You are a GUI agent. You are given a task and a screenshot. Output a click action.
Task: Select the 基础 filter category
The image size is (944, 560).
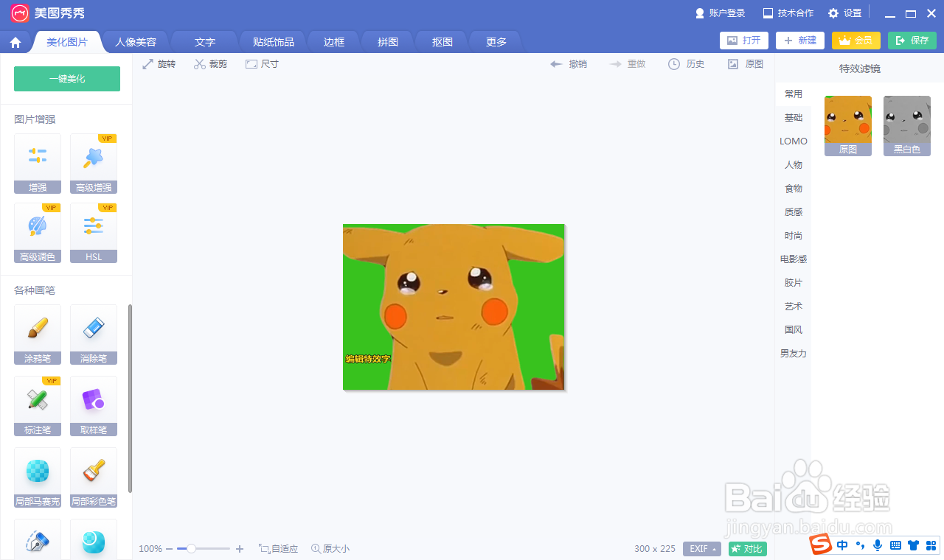tap(794, 118)
